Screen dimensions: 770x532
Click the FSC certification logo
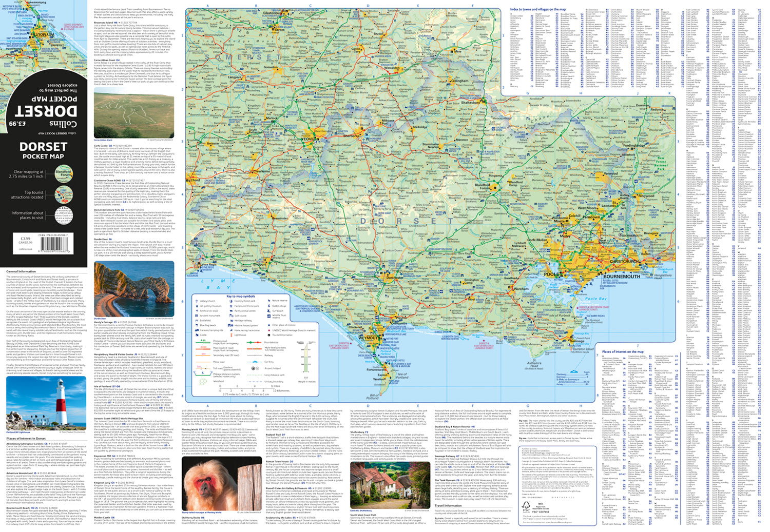coord(526,508)
